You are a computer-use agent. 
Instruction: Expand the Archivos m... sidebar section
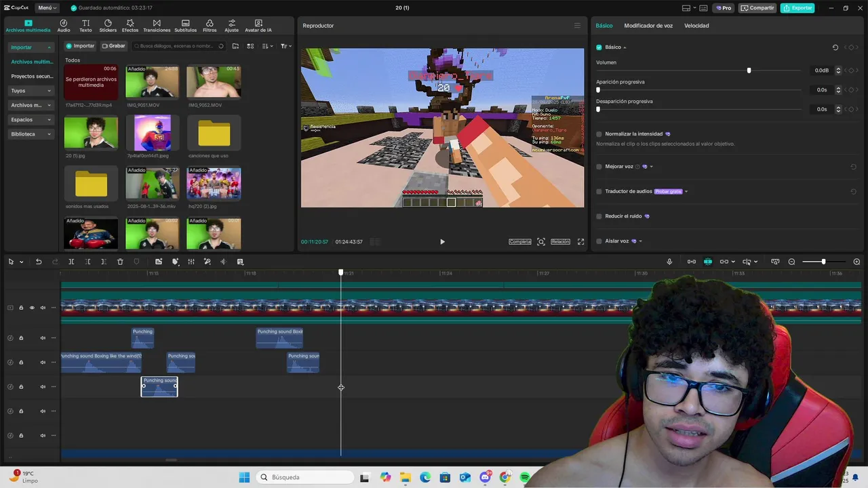click(x=31, y=105)
